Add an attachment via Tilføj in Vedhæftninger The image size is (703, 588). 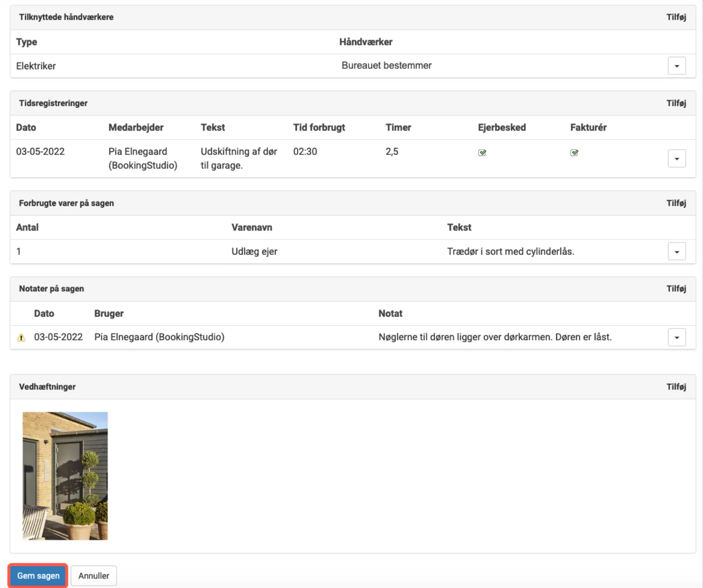676,387
